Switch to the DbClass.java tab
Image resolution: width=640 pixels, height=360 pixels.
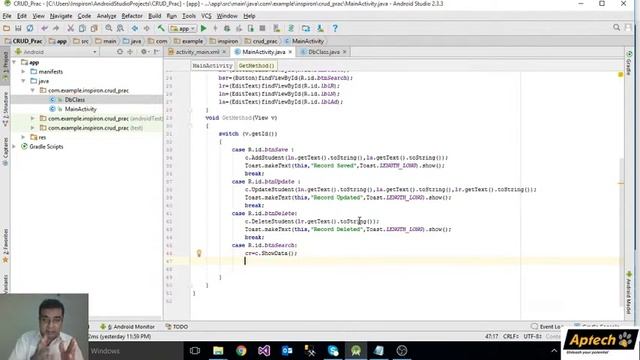click(323, 52)
